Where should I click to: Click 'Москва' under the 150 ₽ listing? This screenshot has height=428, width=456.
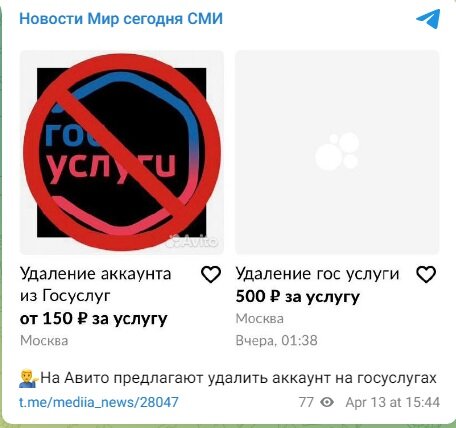(x=44, y=341)
